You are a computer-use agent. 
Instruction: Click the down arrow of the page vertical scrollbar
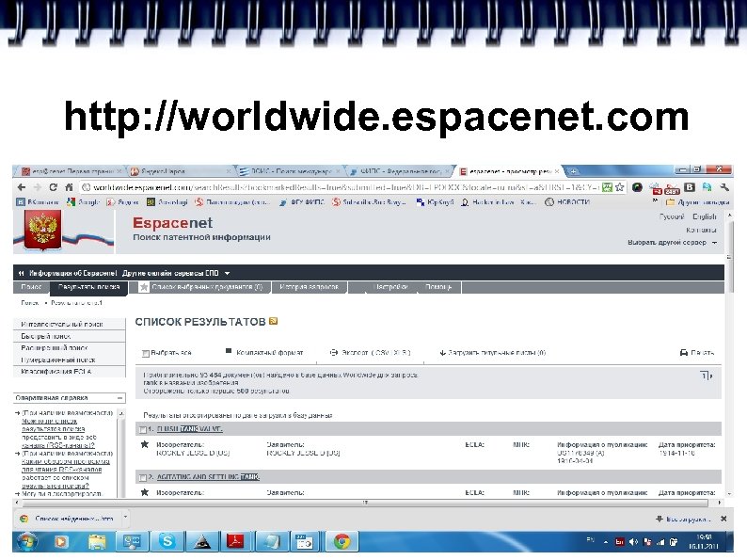click(x=729, y=494)
